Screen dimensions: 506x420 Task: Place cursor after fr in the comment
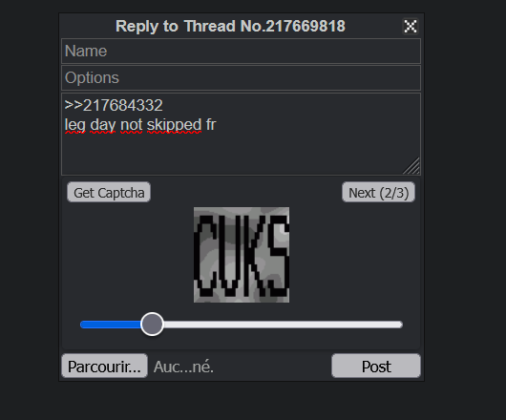(x=216, y=125)
